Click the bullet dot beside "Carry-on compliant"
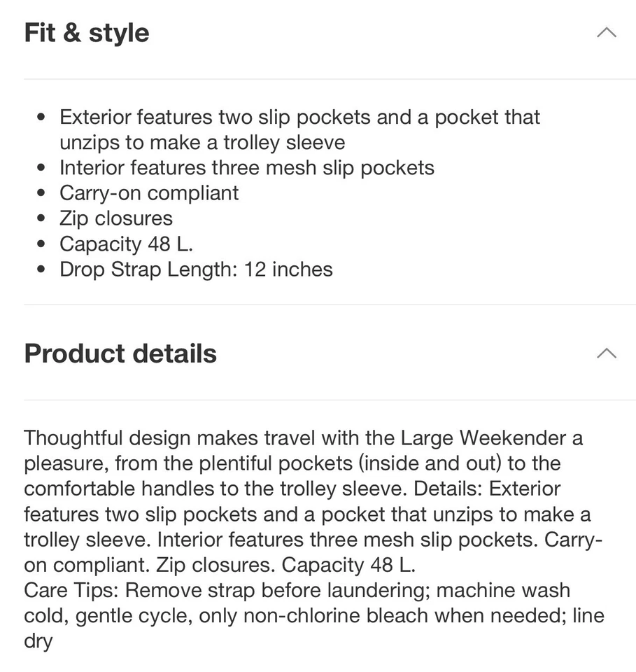Image resolution: width=636 pixels, height=672 pixels. (x=43, y=194)
